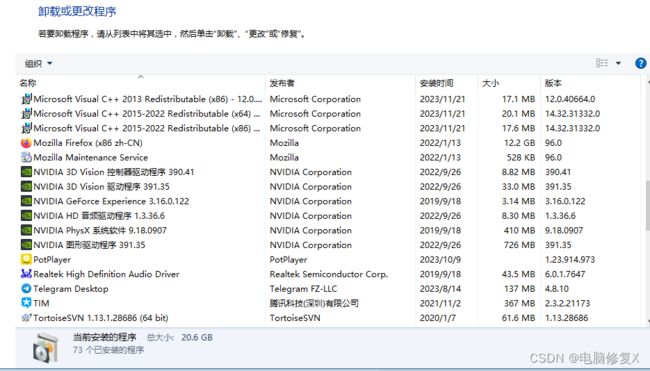Click install date 2020/1/7
This screenshot has height=371, width=650.
tap(438, 318)
